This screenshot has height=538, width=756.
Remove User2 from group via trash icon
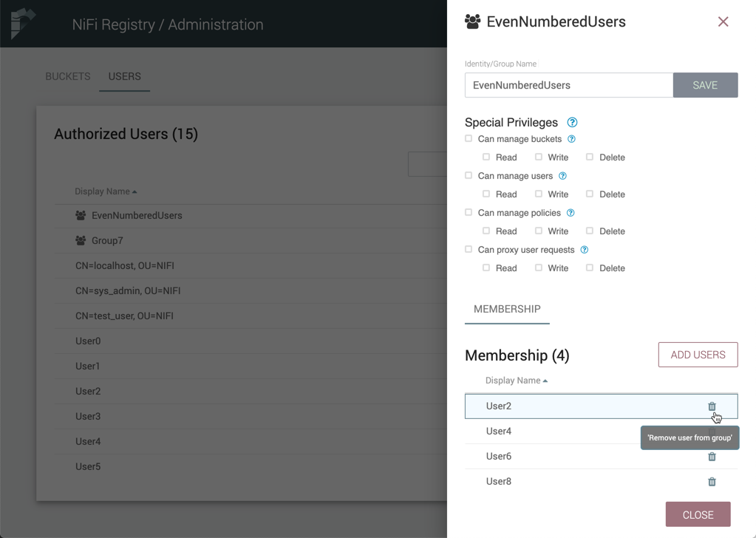coord(712,406)
